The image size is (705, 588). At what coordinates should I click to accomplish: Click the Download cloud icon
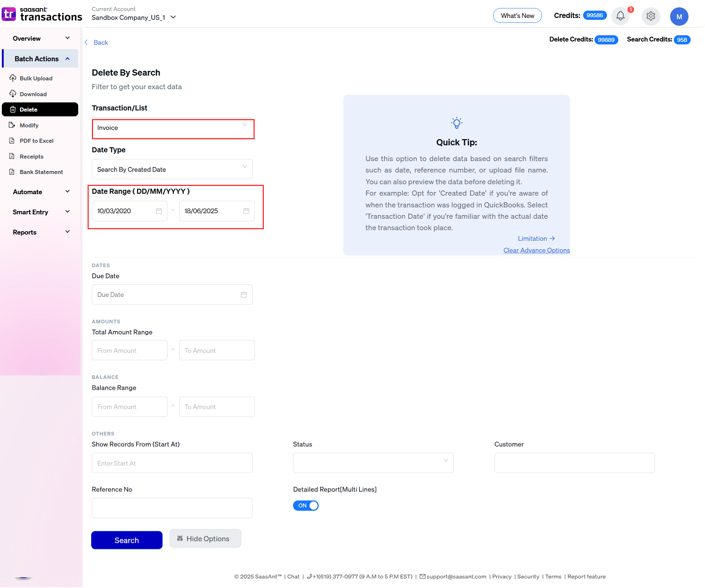click(13, 94)
